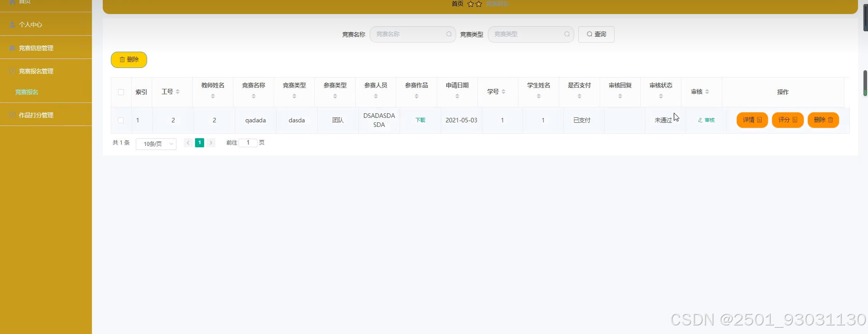This screenshot has height=334, width=868.
Task: Click the 索引 column header
Action: coord(141,92)
